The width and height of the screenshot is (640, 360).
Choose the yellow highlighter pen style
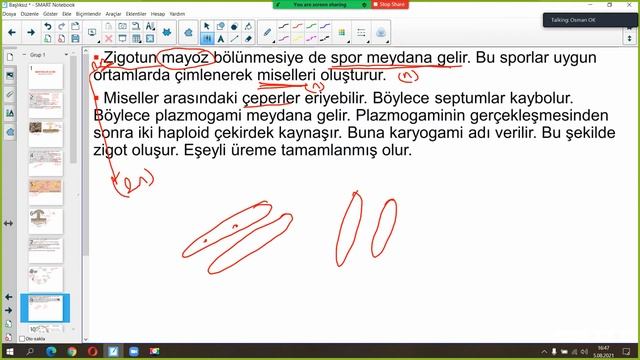click(x=298, y=39)
